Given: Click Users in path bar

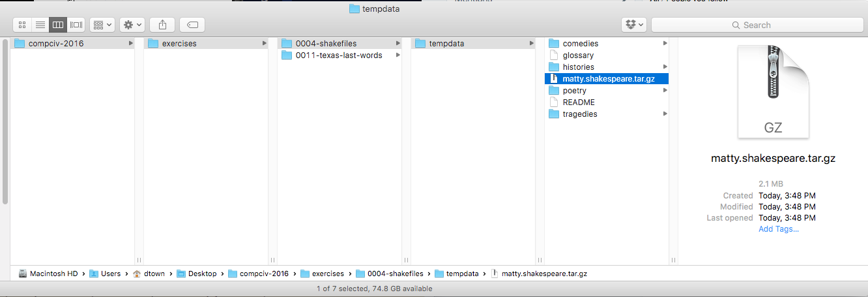Looking at the screenshot, I should coord(105,274).
